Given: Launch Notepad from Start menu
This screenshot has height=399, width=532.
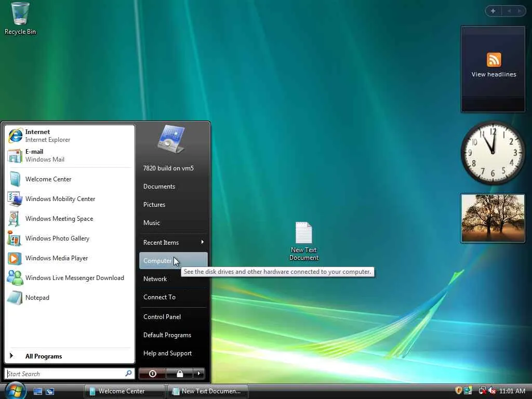Looking at the screenshot, I should [x=70, y=298].
